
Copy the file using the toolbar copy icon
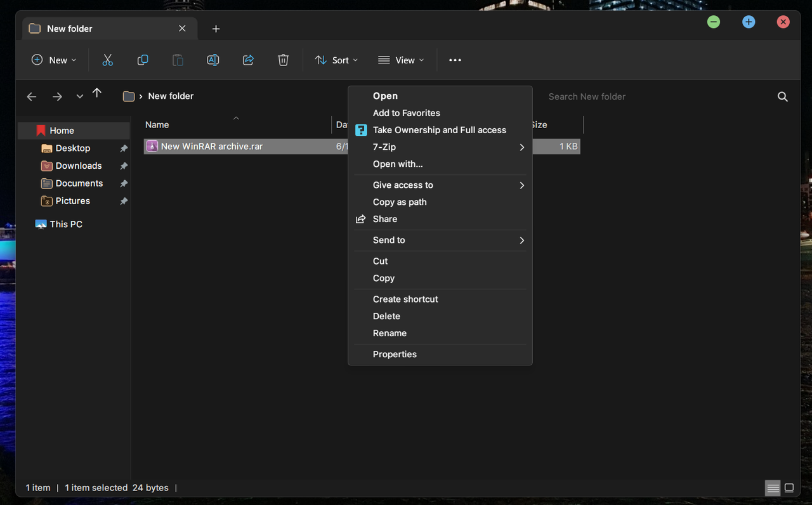142,60
